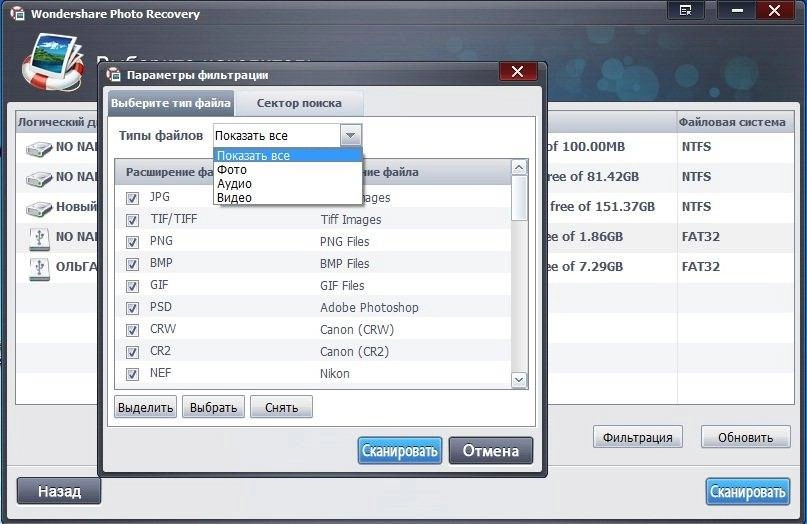Uncheck the PSD Adobe Photoshop checkbox

[132, 308]
